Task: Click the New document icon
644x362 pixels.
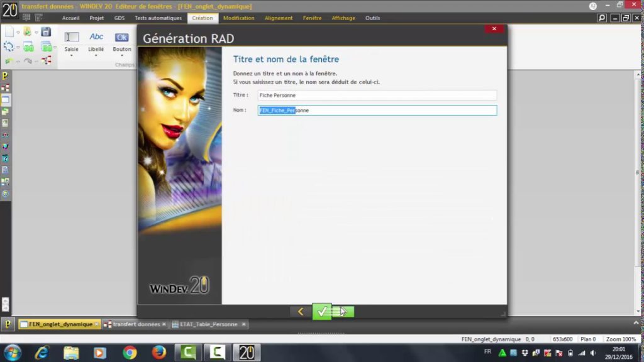Action: pyautogui.click(x=9, y=31)
